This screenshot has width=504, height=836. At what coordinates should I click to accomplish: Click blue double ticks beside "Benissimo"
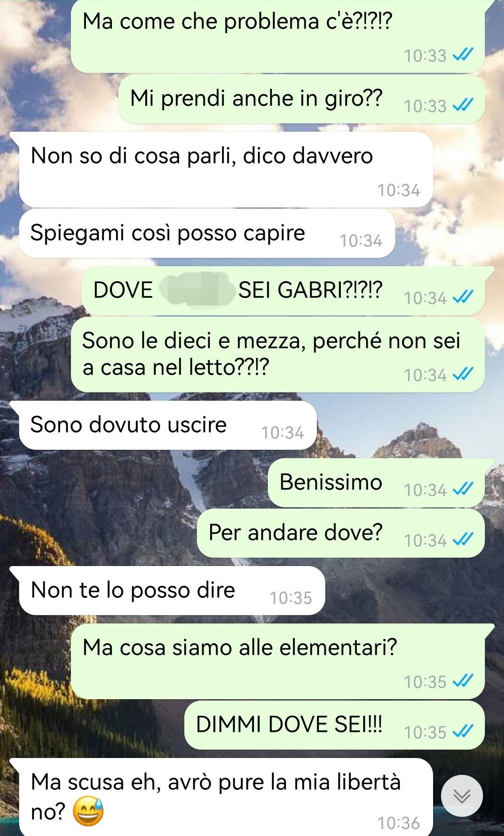point(463,489)
